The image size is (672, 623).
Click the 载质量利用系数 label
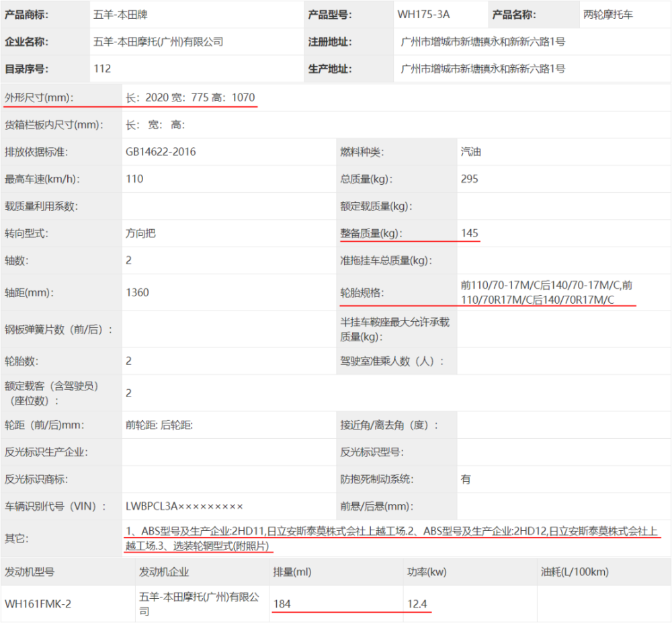coord(42,206)
